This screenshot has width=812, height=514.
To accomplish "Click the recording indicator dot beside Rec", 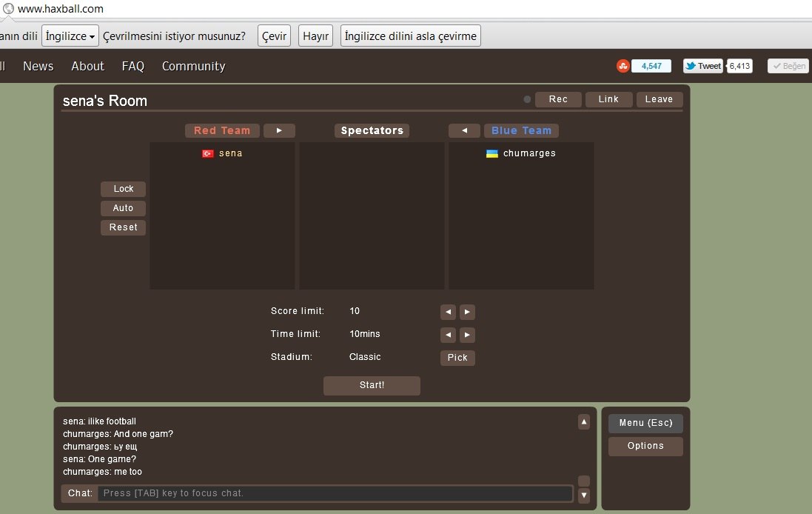I will (527, 99).
